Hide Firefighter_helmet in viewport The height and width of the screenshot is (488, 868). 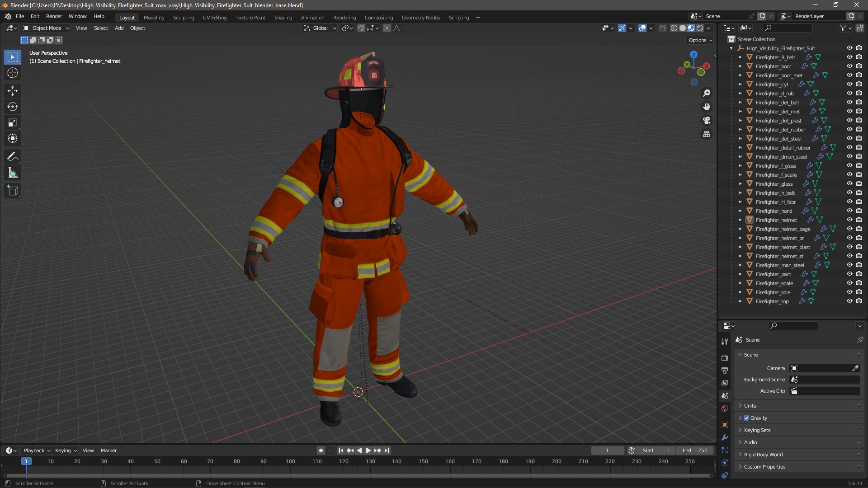pos(849,220)
